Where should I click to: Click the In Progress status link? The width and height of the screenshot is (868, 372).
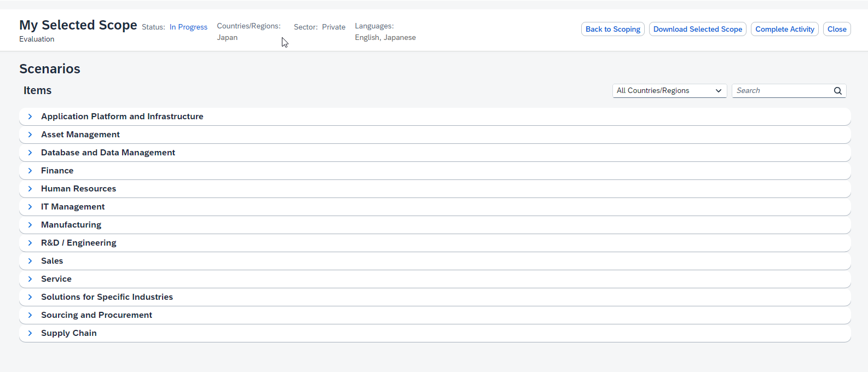(x=188, y=27)
